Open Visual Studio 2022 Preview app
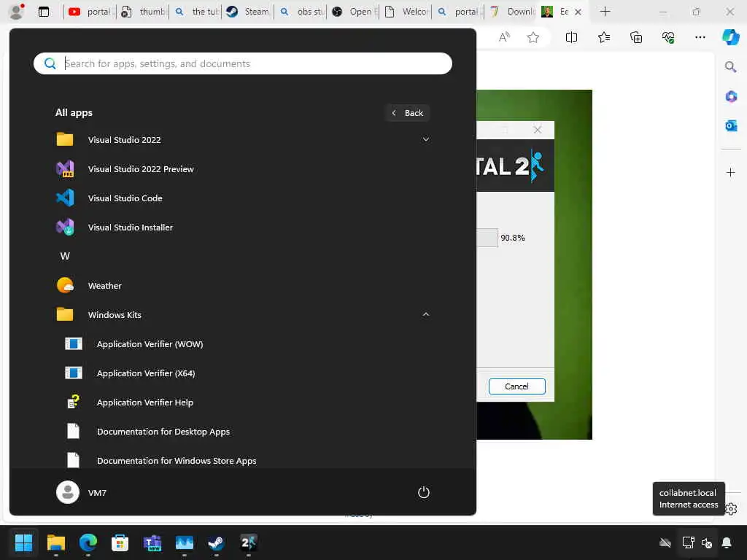The width and height of the screenshot is (747, 560). [243, 169]
